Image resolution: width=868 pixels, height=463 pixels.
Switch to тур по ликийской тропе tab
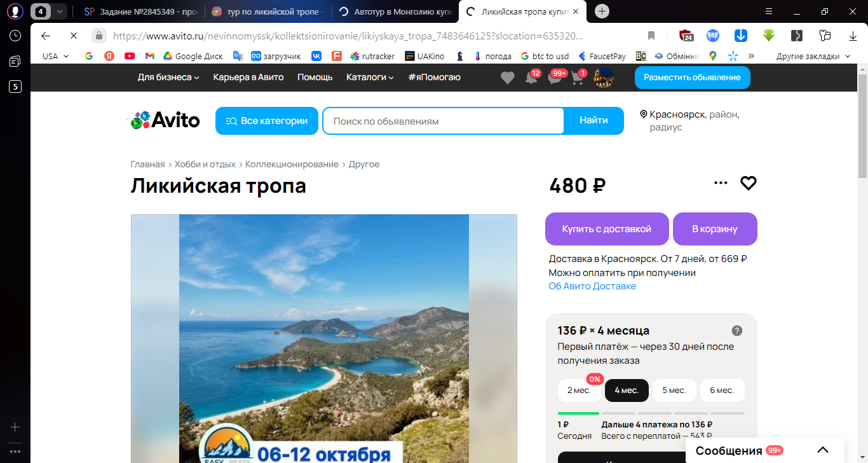point(267,11)
